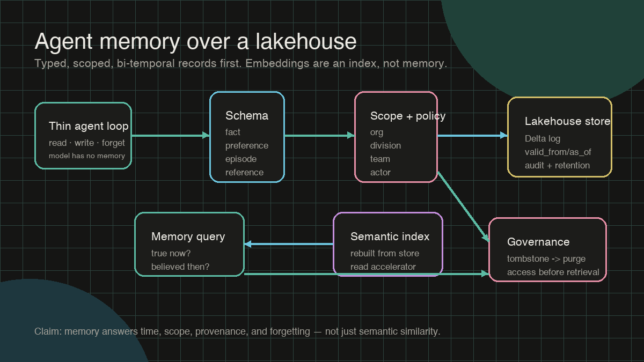Click the 'Lakehouse store' heading
This screenshot has width=644, height=362.
[568, 121]
